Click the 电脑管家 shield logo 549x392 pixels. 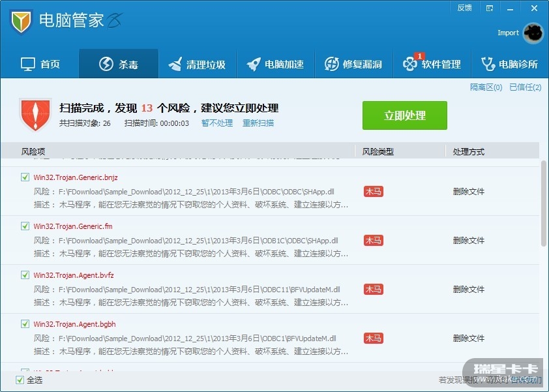pyautogui.click(x=21, y=21)
